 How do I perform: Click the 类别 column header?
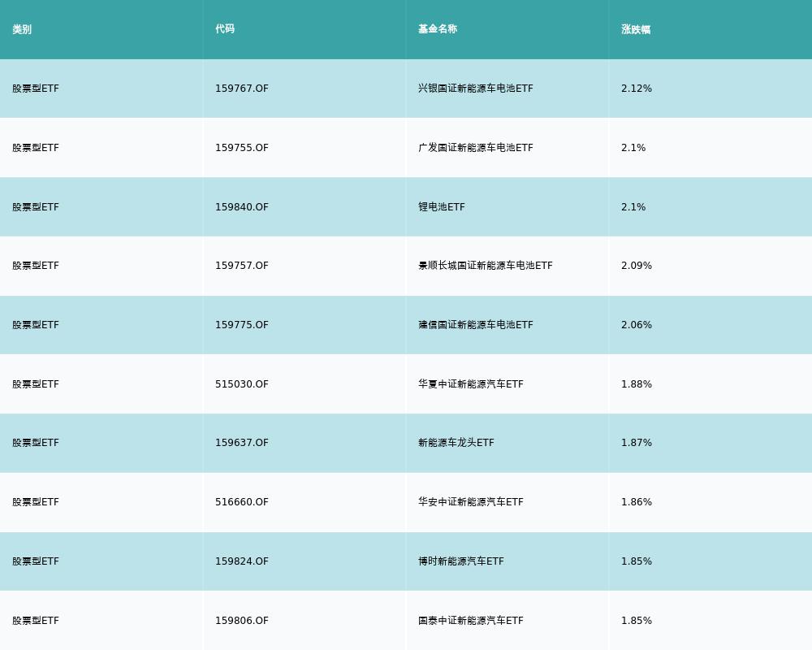point(22,29)
